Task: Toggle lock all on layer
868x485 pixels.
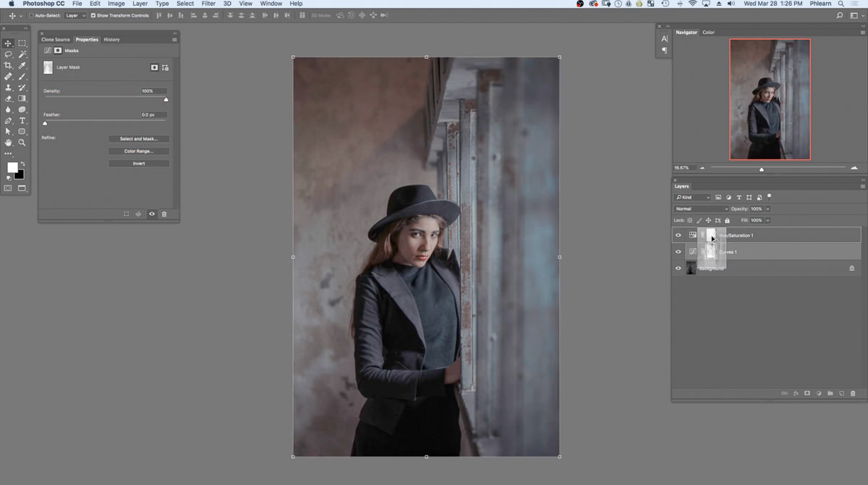Action: coord(726,220)
